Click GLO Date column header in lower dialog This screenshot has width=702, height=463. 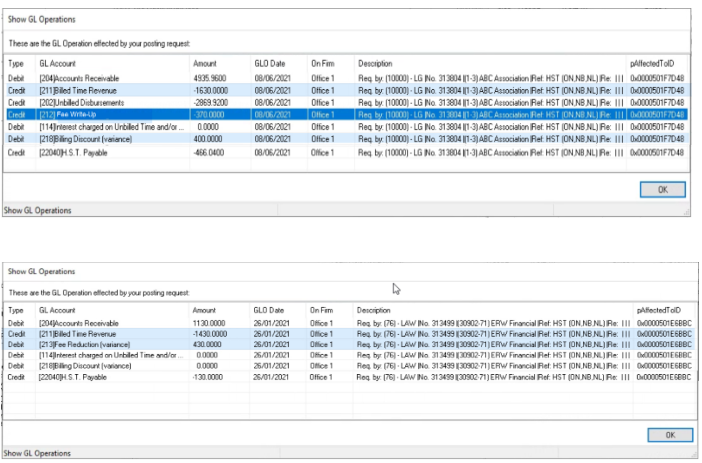tap(269, 310)
